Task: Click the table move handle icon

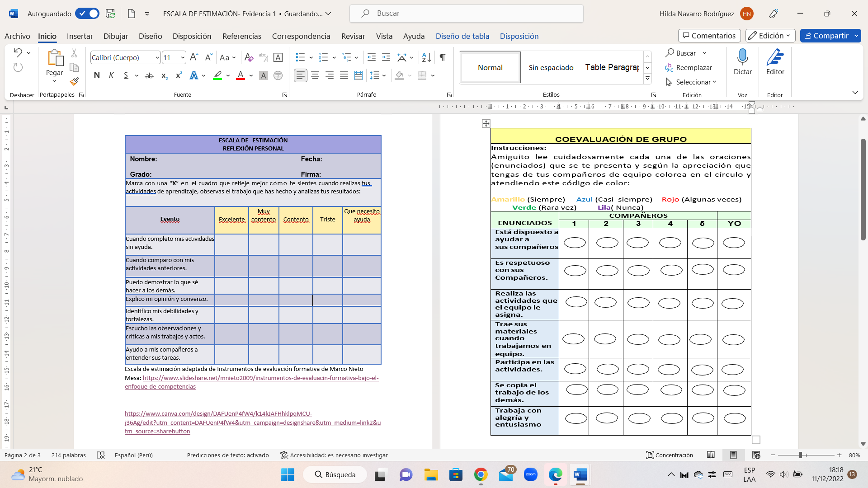Action: coord(486,123)
